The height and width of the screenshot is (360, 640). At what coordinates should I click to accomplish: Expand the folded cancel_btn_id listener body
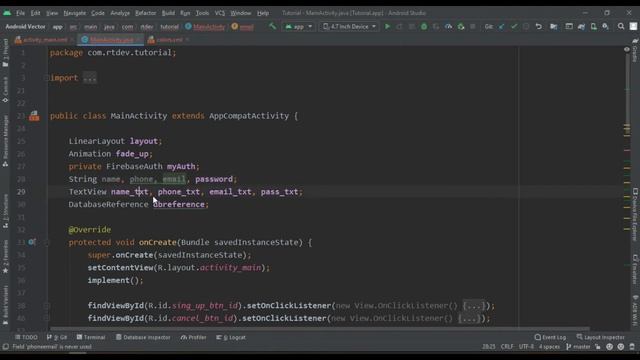(x=468, y=318)
